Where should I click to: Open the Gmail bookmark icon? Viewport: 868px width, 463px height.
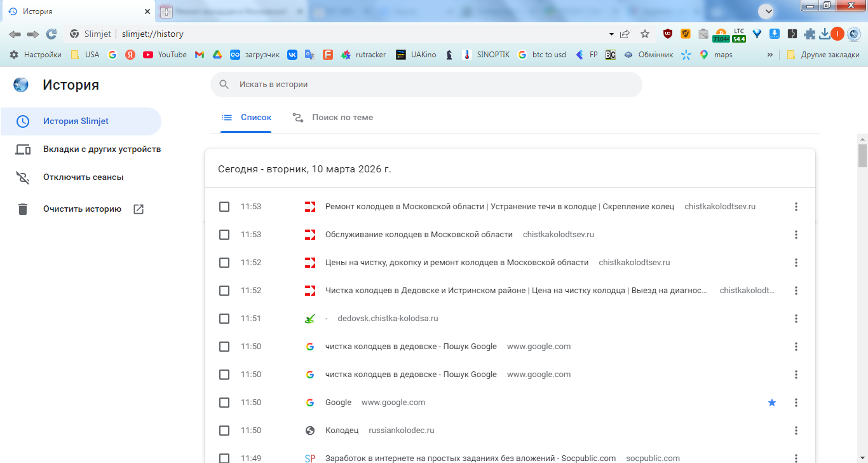(x=199, y=55)
